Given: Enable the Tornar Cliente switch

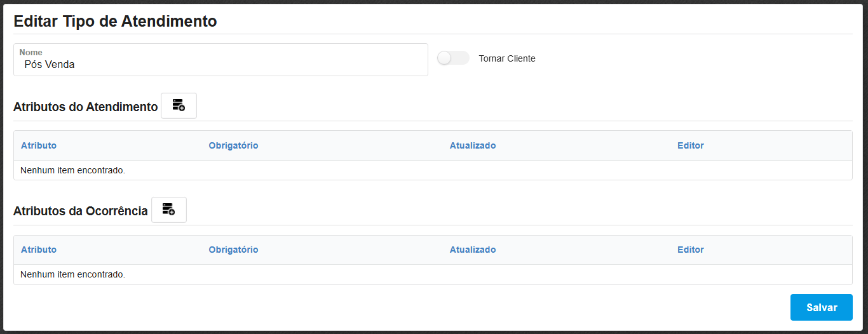Looking at the screenshot, I should click(452, 58).
